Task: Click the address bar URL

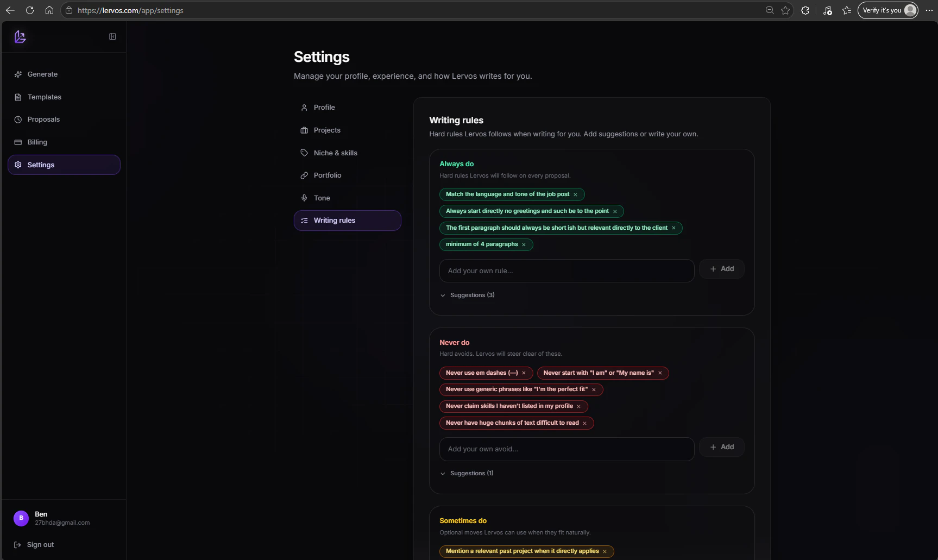Action: coord(130,10)
